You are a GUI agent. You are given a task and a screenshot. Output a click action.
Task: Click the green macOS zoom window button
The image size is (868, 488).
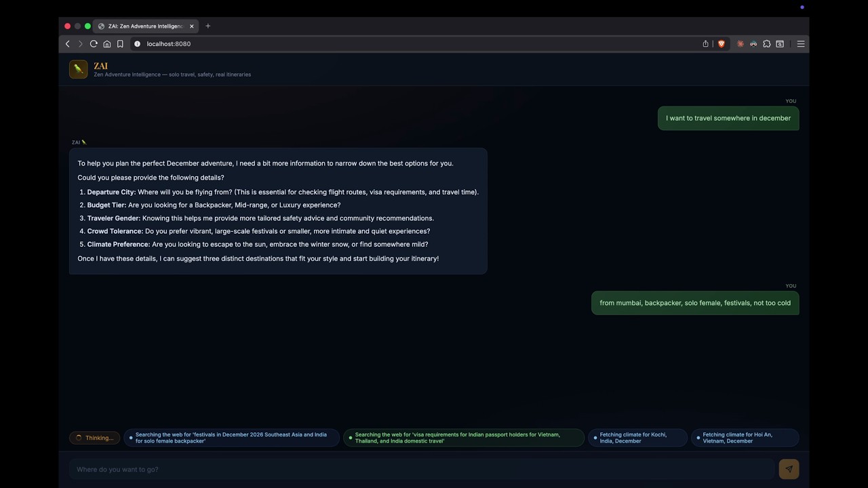click(x=87, y=26)
